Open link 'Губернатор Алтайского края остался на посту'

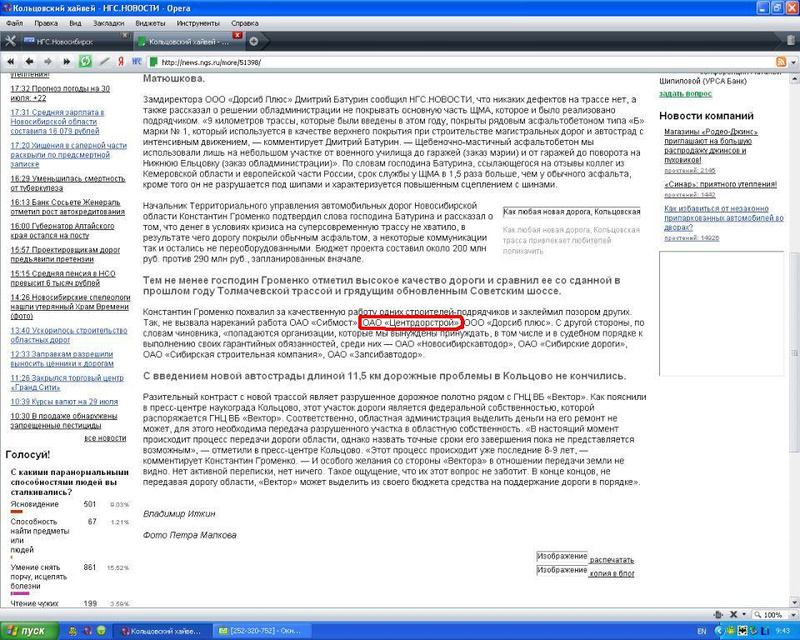click(62, 231)
